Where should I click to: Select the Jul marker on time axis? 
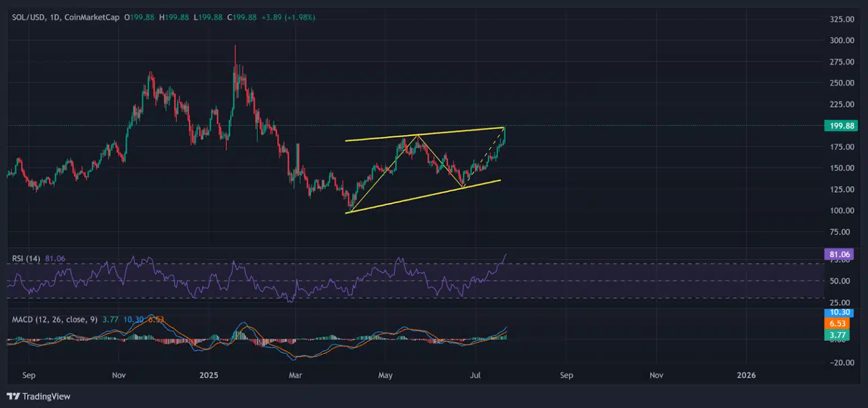pos(475,375)
